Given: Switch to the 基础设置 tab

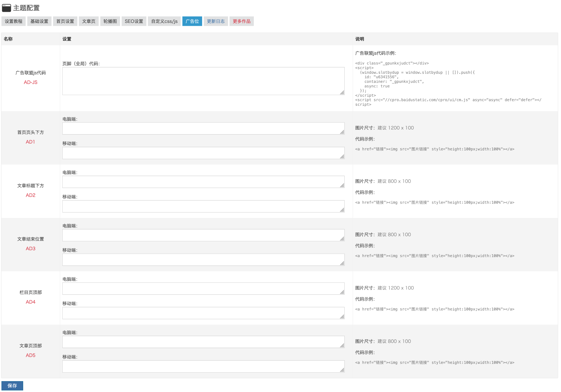Looking at the screenshot, I should coord(39,21).
